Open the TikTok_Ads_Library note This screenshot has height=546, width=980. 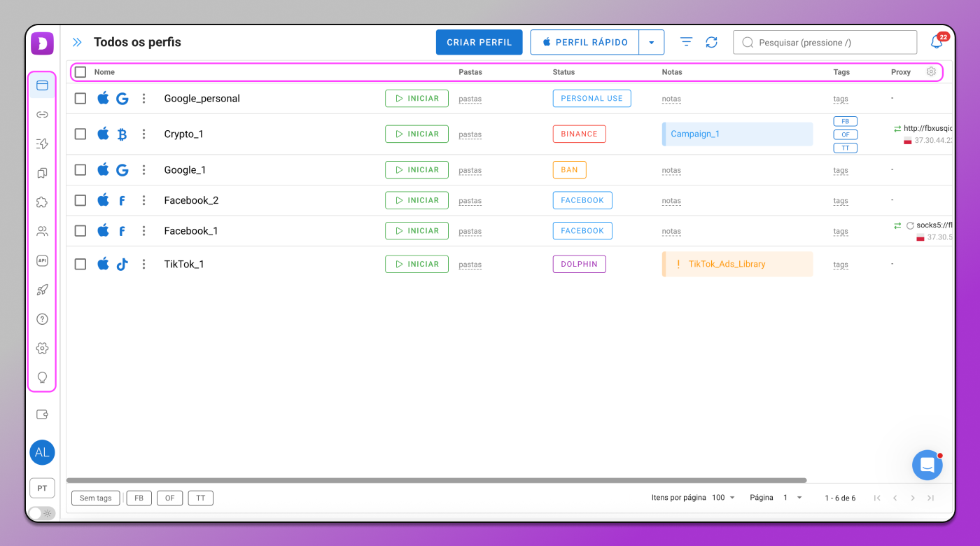click(x=737, y=264)
